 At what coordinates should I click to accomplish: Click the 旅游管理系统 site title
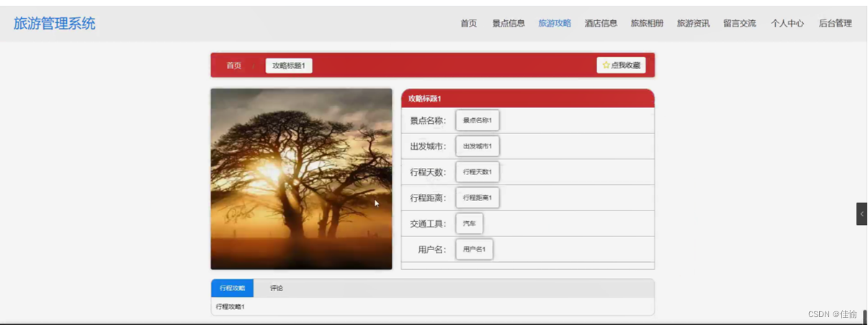pos(55,24)
